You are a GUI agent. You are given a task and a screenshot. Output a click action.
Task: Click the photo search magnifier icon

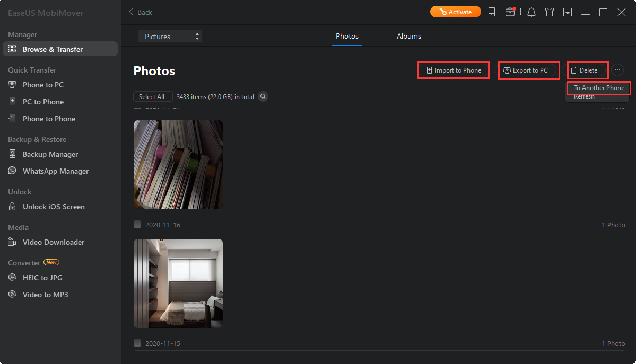[x=263, y=97]
